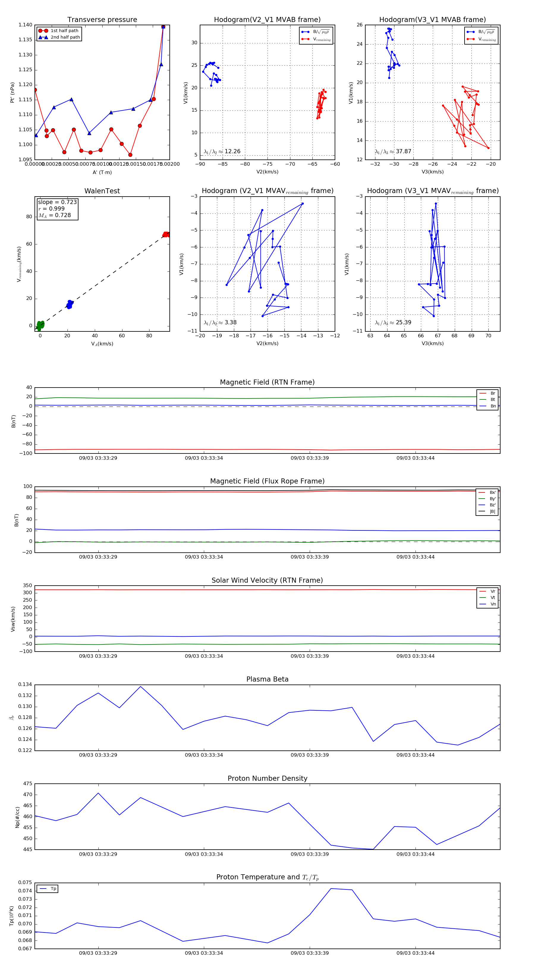The width and height of the screenshot is (535, 980).
Task: Click the eigenvalue ratio annotation reading 25.39
Action: [x=393, y=323]
